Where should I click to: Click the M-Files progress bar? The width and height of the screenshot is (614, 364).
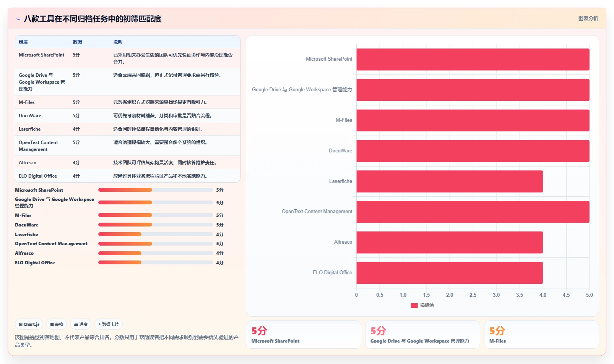[156, 215]
